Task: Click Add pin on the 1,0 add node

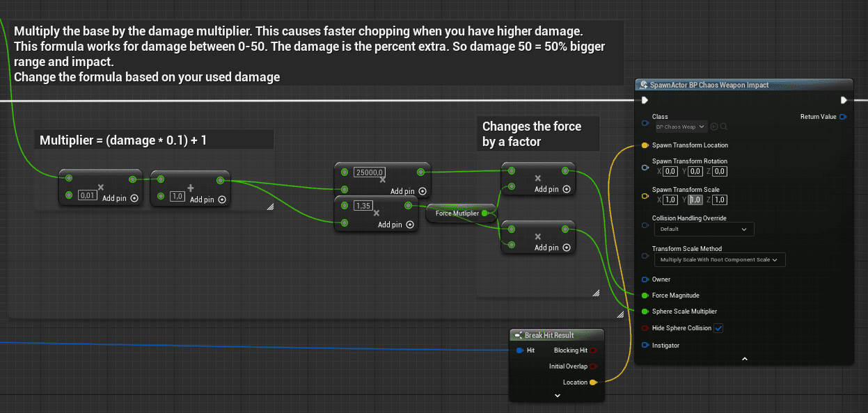Action: [x=207, y=200]
